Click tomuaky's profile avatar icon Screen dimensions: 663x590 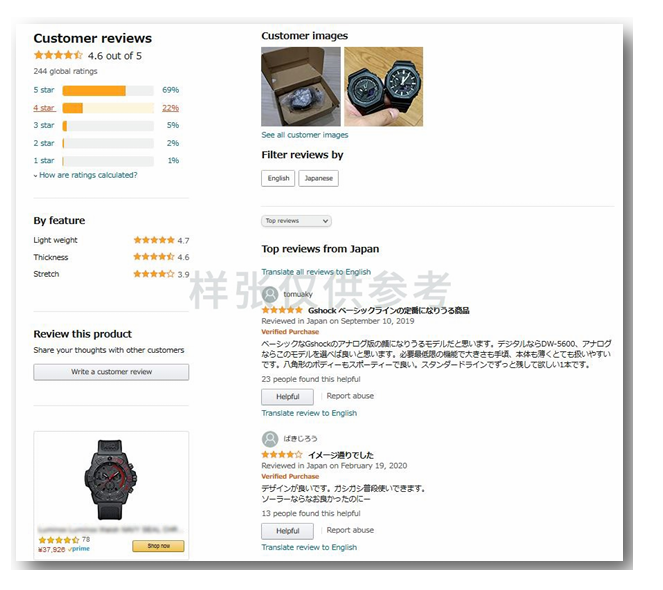pyautogui.click(x=270, y=294)
